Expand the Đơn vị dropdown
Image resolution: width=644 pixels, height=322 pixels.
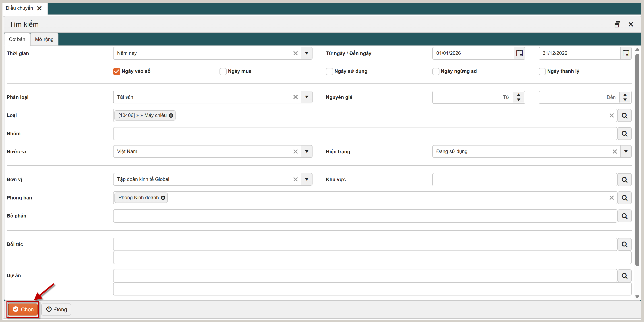[x=307, y=179]
